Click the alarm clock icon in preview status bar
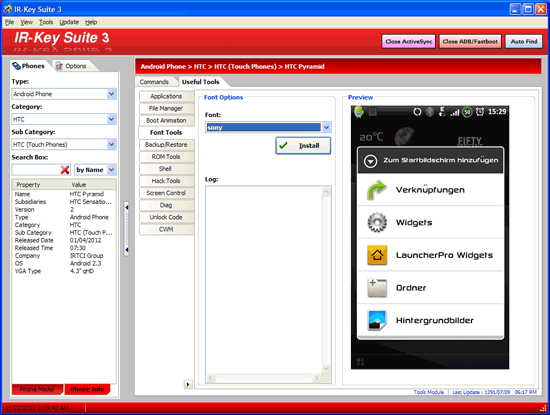Image resolution: width=550 pixels, height=415 pixels. (479, 112)
